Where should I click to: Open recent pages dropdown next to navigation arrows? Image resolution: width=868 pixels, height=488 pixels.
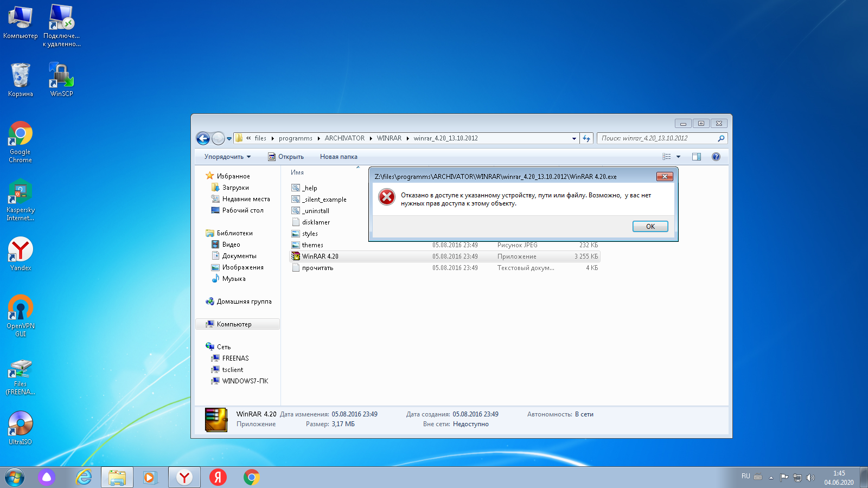229,139
